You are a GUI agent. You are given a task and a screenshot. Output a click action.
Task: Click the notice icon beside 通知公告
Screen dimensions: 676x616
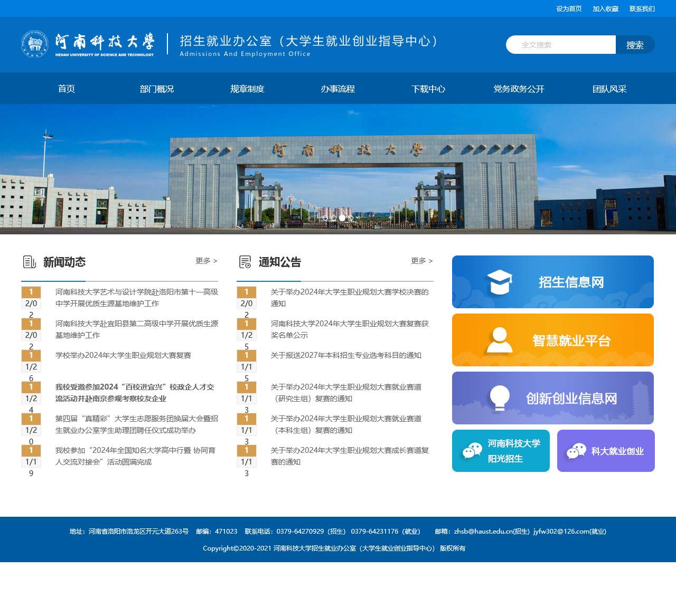(x=245, y=261)
